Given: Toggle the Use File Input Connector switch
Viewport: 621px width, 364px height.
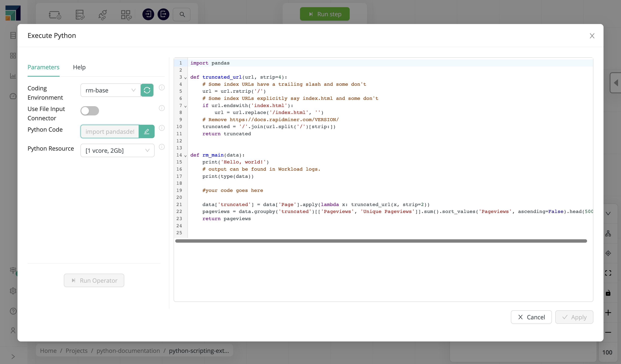Looking at the screenshot, I should point(90,111).
